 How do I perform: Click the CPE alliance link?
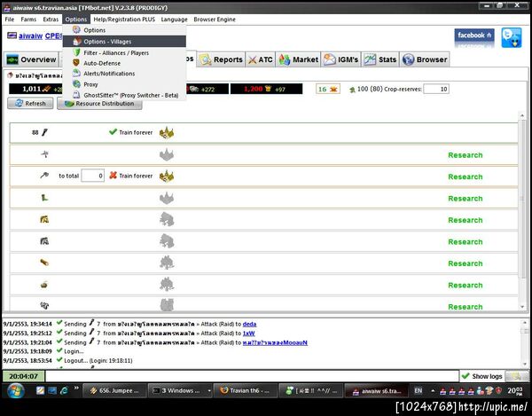[x=54, y=35]
